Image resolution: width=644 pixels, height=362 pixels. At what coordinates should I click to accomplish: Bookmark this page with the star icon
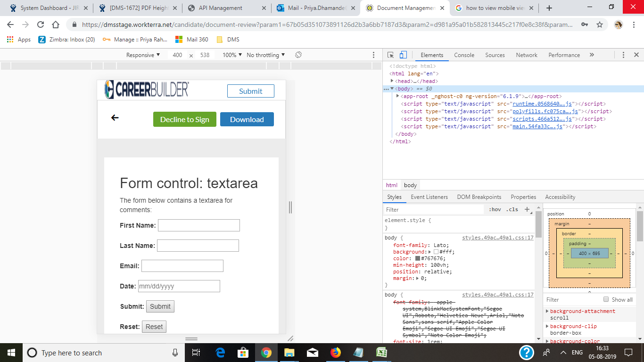[x=600, y=25]
